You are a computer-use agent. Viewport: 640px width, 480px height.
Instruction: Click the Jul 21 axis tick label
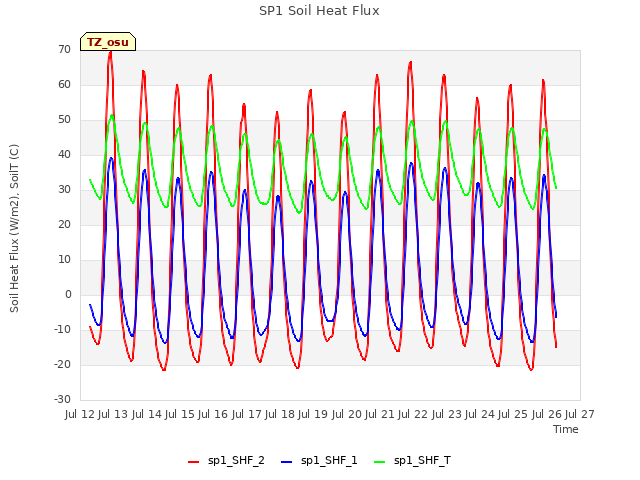(380, 414)
